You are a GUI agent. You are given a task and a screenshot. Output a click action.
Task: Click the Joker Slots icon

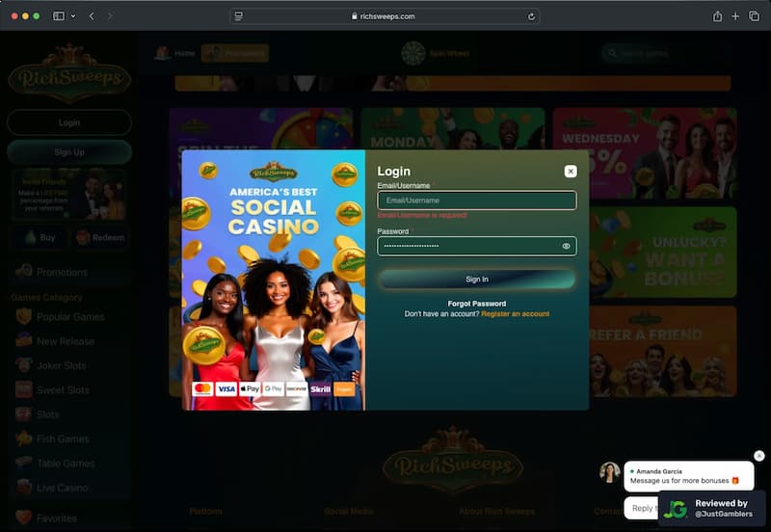[x=24, y=365]
